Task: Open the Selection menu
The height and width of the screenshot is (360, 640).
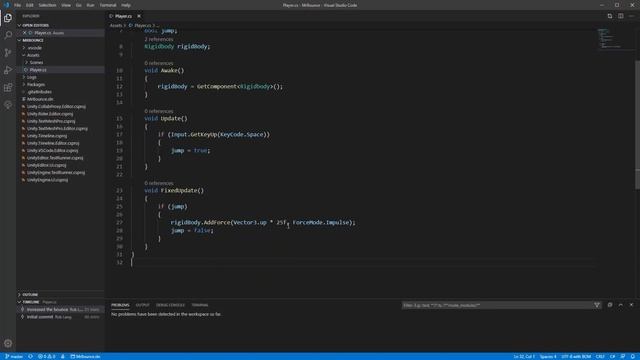Action: (47, 5)
